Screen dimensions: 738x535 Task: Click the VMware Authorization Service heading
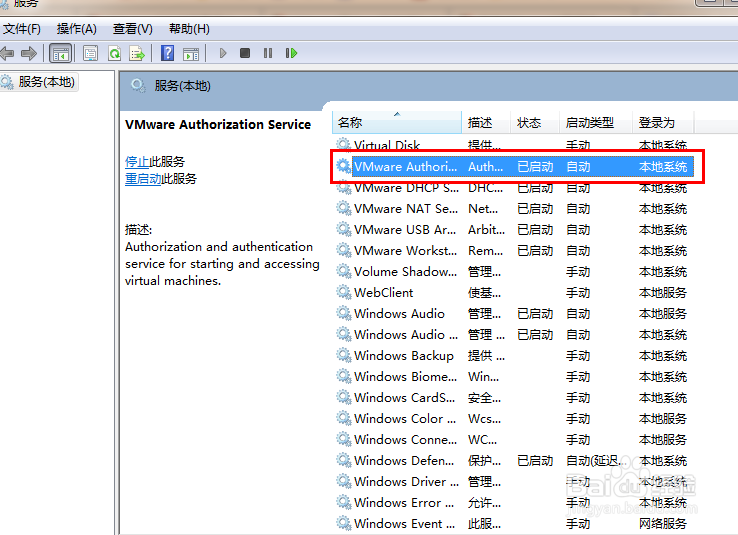point(218,125)
